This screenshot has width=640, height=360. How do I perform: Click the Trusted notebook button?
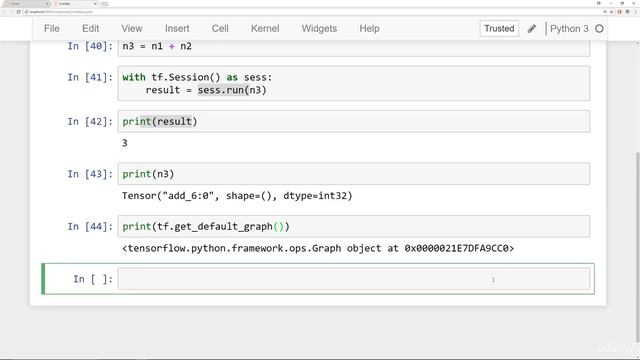click(x=499, y=29)
